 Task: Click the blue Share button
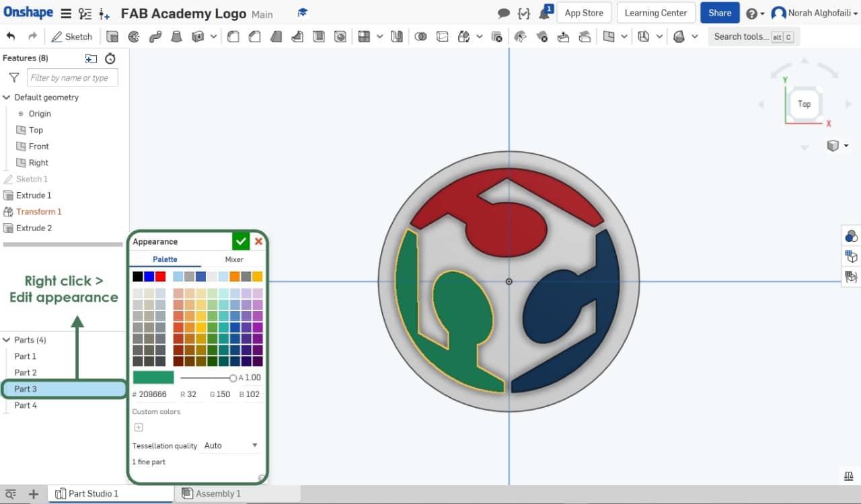(720, 13)
